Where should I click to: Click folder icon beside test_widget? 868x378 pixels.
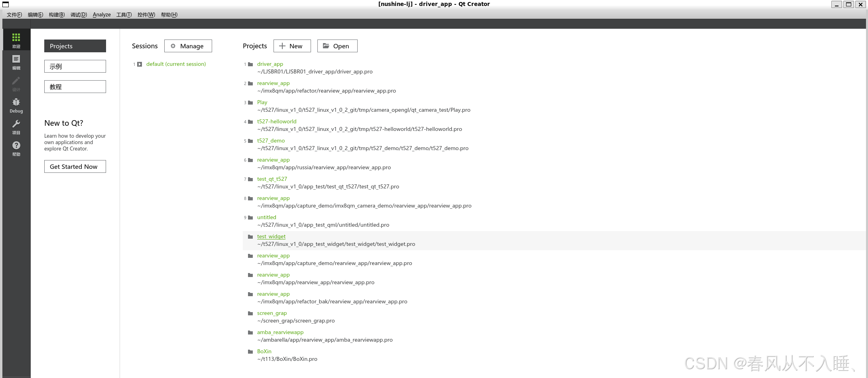tap(250, 237)
